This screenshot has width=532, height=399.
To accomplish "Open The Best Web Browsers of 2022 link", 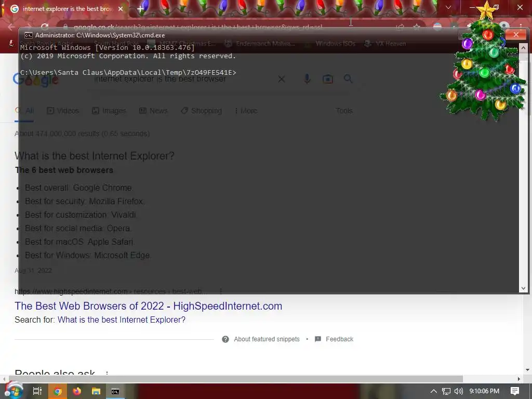I will (148, 306).
